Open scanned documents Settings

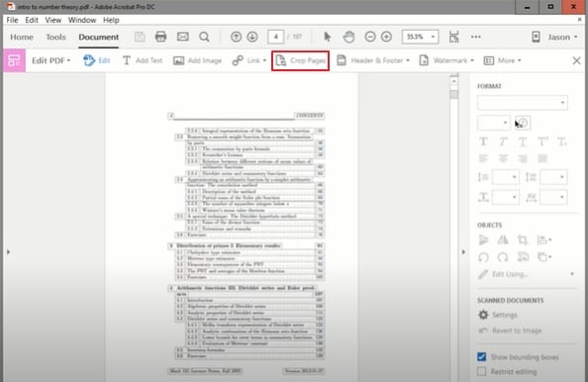pos(498,315)
